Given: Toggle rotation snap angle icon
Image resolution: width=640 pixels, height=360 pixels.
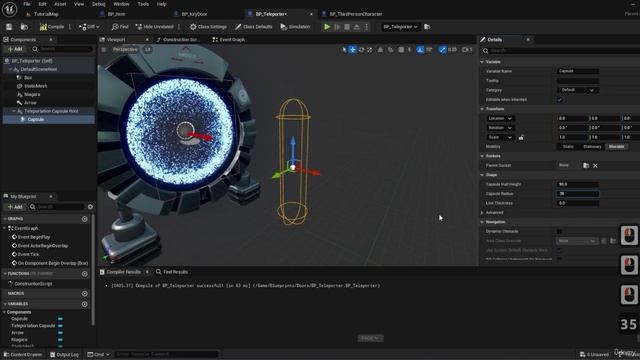Looking at the screenshot, I should (420, 50).
